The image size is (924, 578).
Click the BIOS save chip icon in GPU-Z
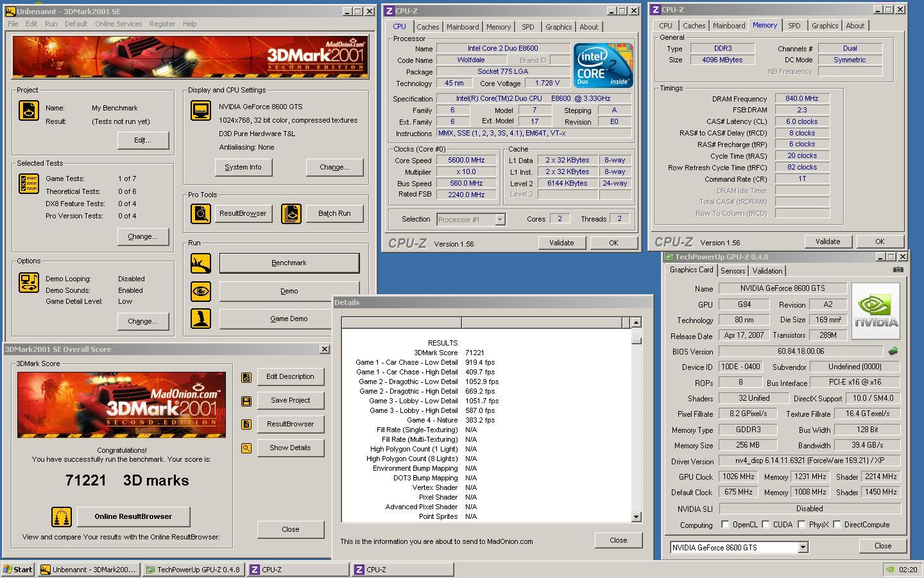tap(893, 351)
